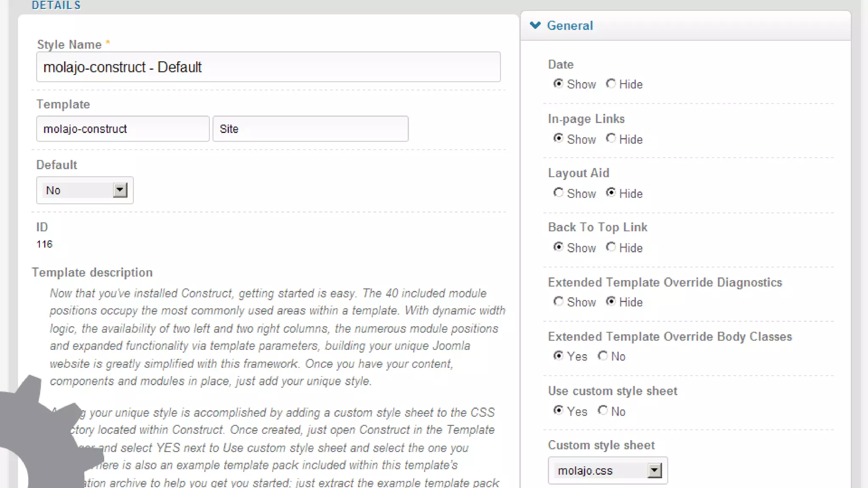Choose Yes for Override Body Classes

(558, 355)
